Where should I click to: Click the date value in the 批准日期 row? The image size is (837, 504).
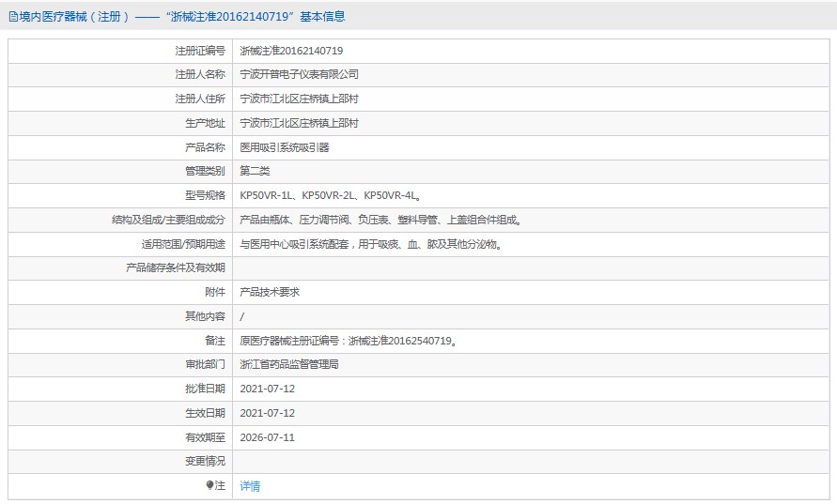268,389
